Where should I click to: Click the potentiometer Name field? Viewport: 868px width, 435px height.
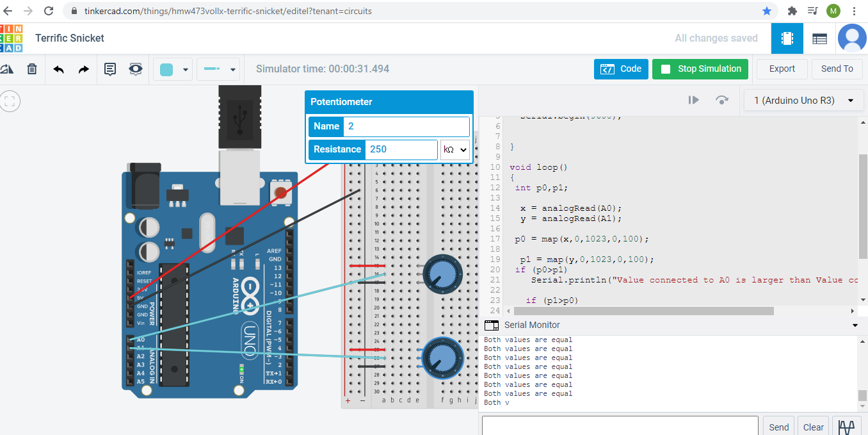[x=406, y=126]
